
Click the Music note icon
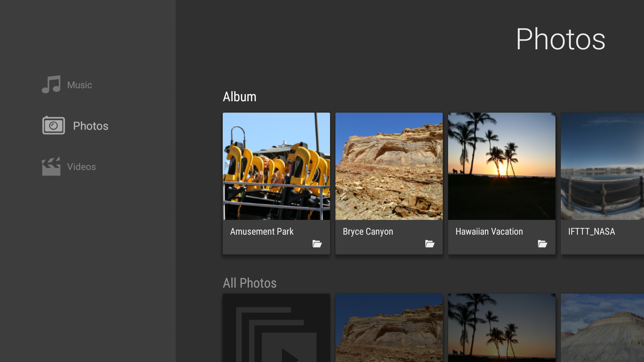coord(51,84)
